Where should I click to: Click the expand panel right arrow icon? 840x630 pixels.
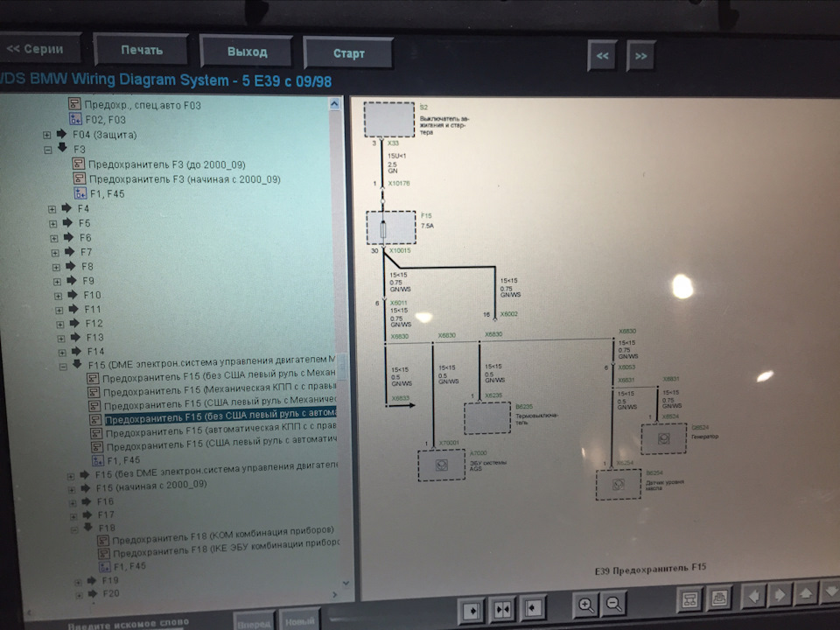click(472, 610)
